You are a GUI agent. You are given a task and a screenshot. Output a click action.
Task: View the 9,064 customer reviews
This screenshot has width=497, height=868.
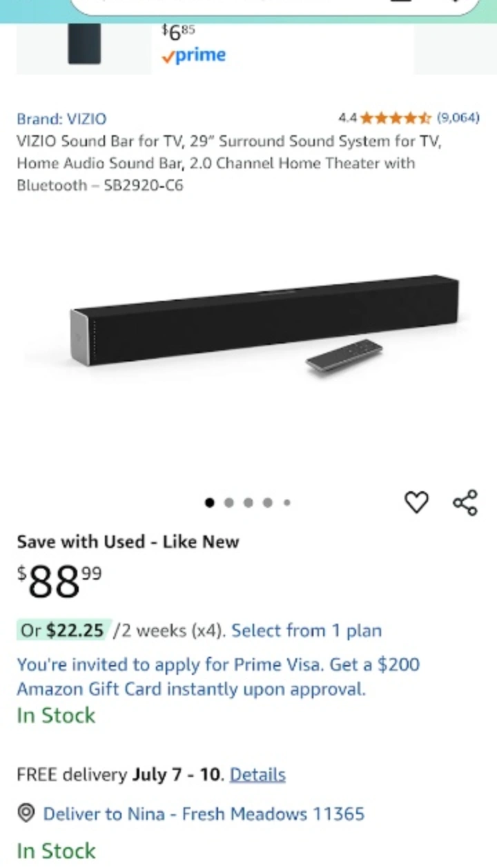click(x=458, y=118)
